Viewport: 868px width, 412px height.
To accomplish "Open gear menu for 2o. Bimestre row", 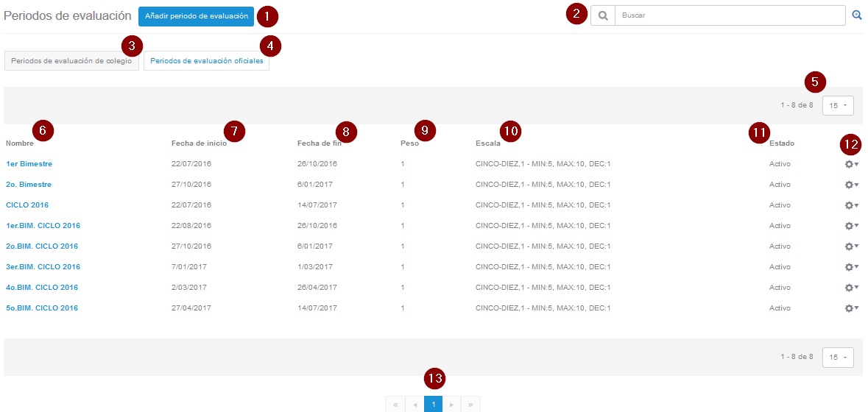I will click(851, 185).
